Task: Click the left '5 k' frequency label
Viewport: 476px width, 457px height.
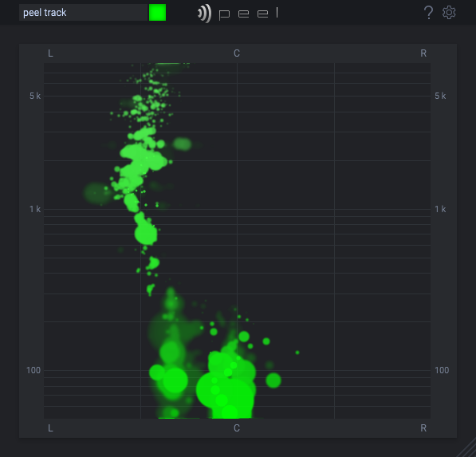Action: (35, 96)
